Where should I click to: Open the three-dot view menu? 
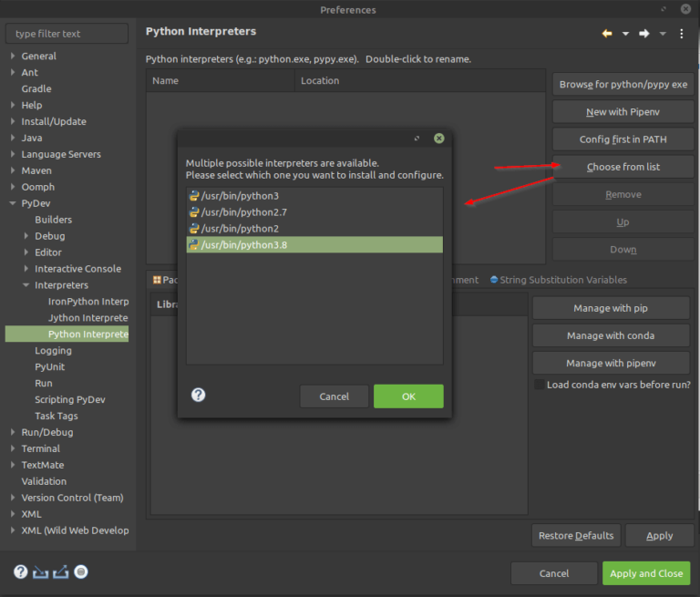point(682,34)
